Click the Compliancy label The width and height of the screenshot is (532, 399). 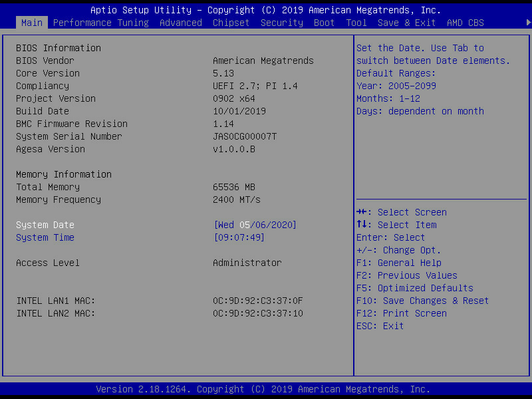pos(43,86)
